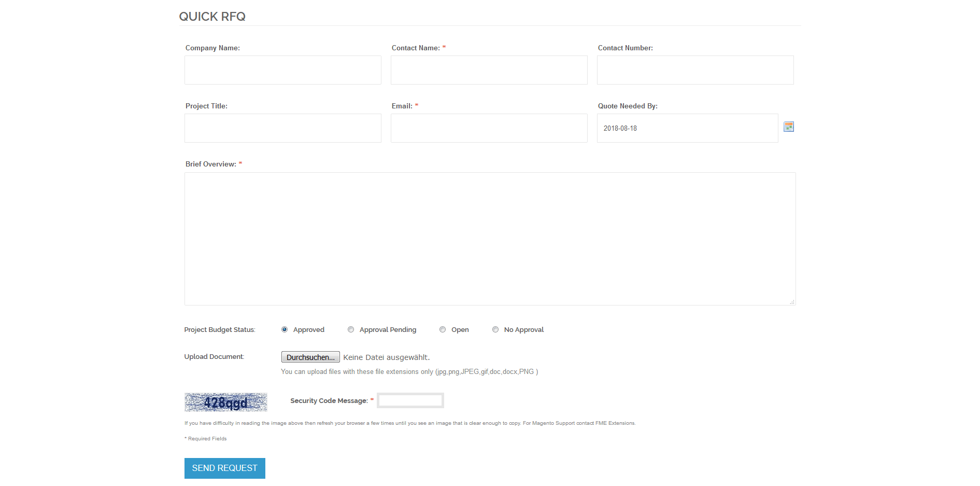Click the captcha image showing 428qgd
Image resolution: width=980 pixels, height=486 pixels.
coord(226,402)
